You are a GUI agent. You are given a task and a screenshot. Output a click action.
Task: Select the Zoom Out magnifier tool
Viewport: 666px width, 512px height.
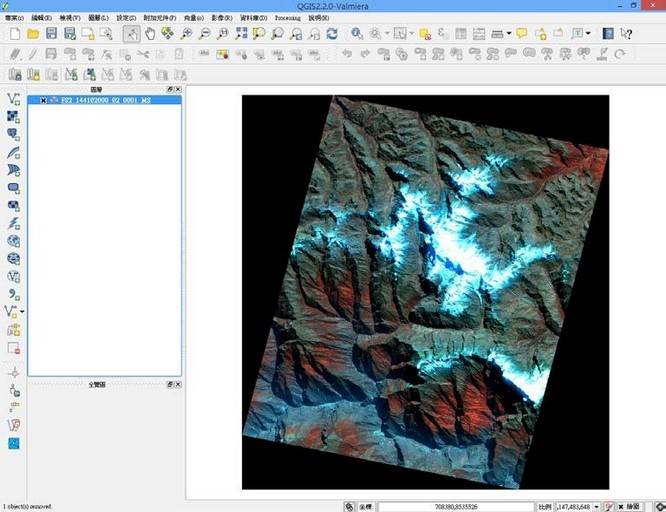tap(204, 34)
